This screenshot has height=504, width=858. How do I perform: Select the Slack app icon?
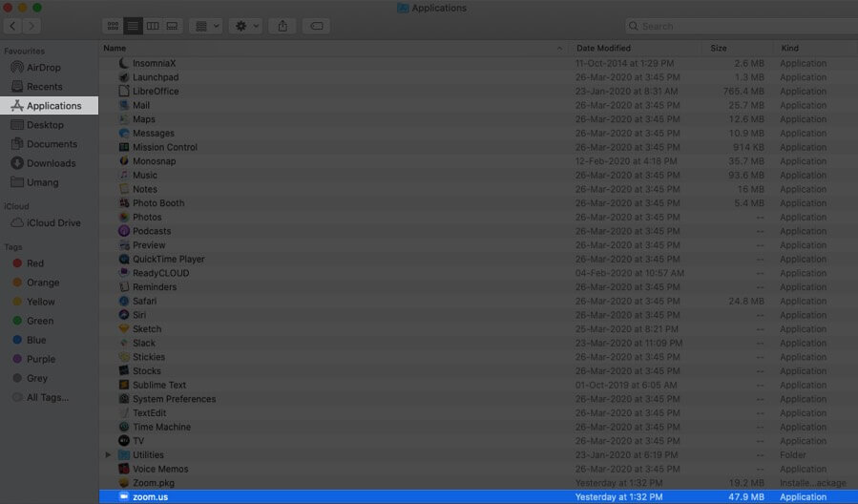[124, 343]
